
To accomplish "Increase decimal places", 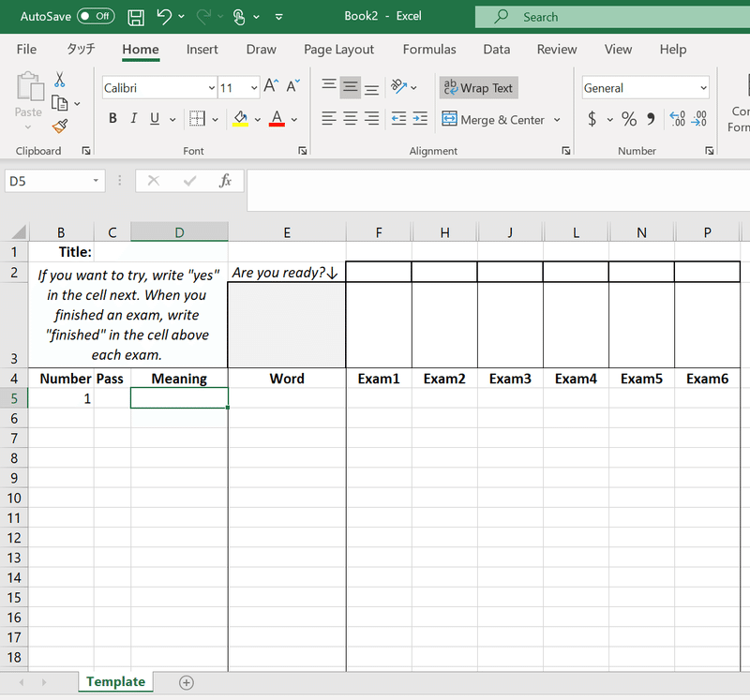I will pyautogui.click(x=678, y=119).
